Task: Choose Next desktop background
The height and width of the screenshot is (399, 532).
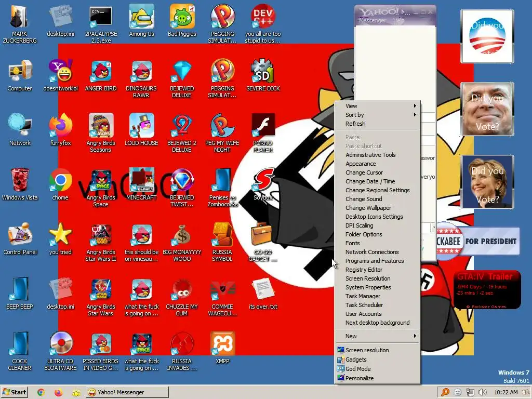Action: (x=377, y=322)
